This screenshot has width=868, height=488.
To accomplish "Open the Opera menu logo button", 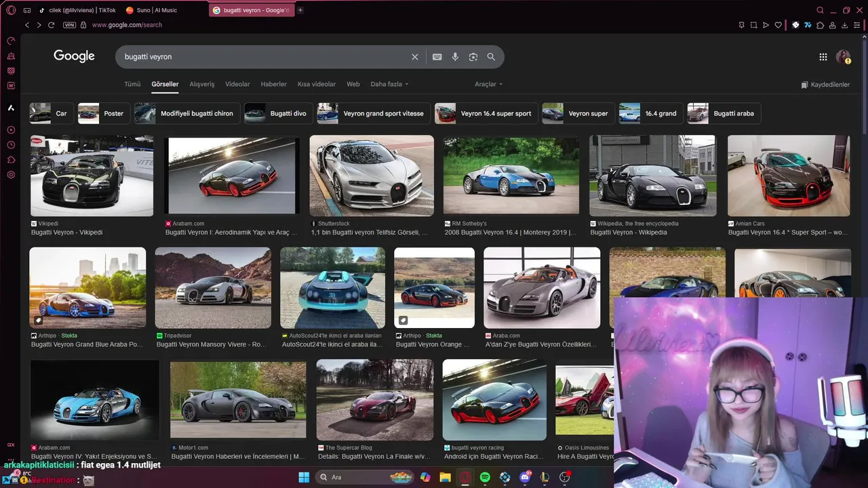I will pos(11,10).
